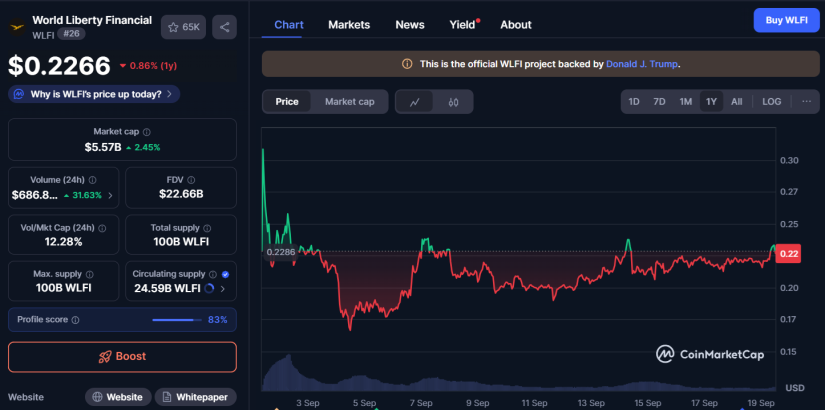Open the share icon button

(225, 27)
